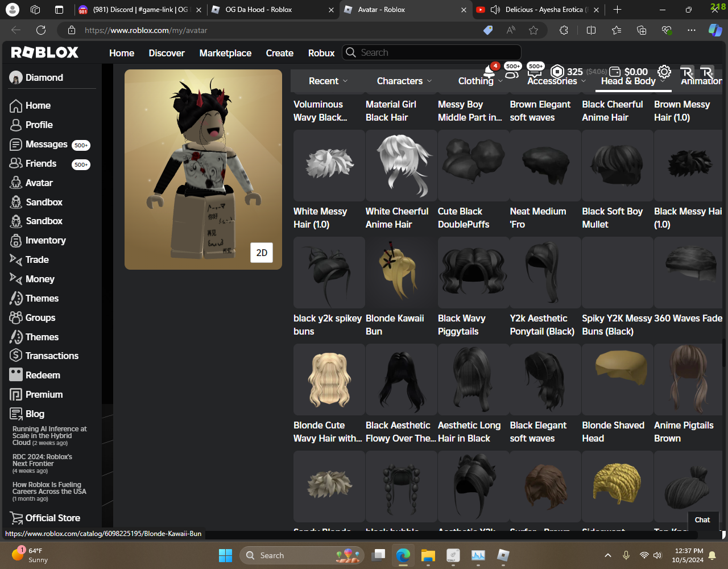Go to Home in top navigation
728x569 pixels.
coord(122,53)
